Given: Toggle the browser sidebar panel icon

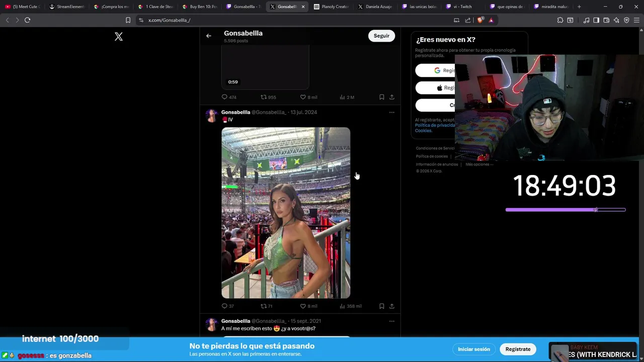Looking at the screenshot, I should 596,20.
